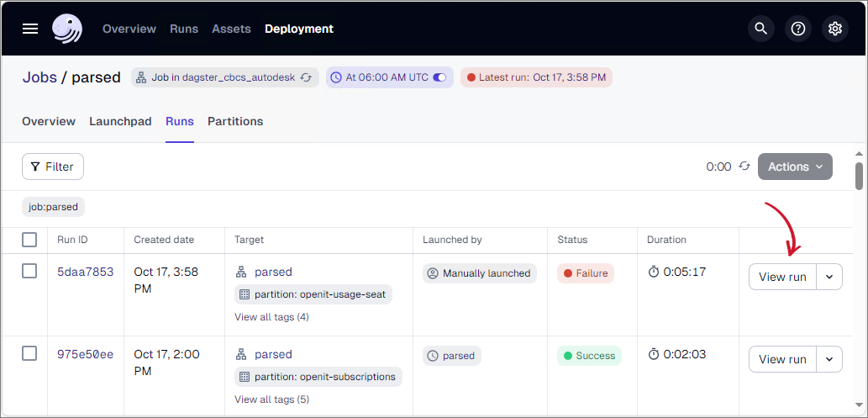The width and height of the screenshot is (868, 418).
Task: Click the Dagster octopus logo
Action: click(x=67, y=29)
